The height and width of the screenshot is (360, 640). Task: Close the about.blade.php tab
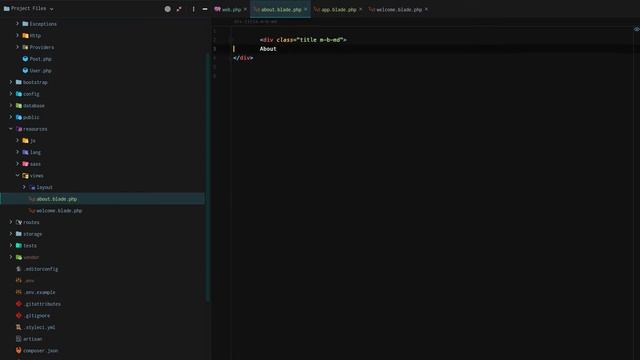[306, 9]
